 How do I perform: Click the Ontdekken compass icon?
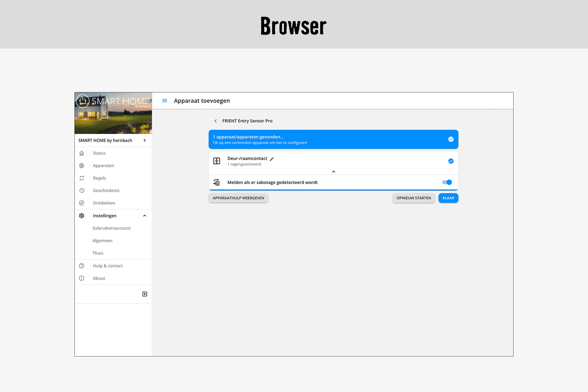click(x=82, y=203)
